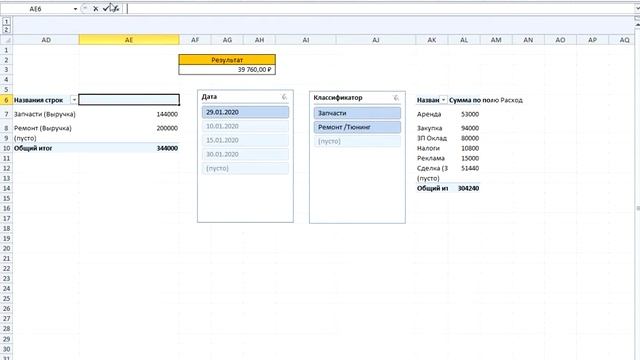Select row 10 header
This screenshot has width=640, height=360.
[x=6, y=148]
